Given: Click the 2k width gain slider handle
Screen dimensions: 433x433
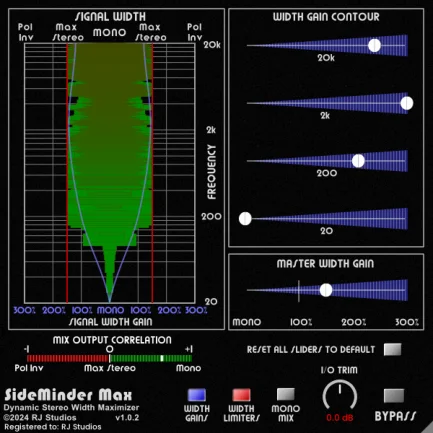Looking at the screenshot, I should (x=407, y=103).
